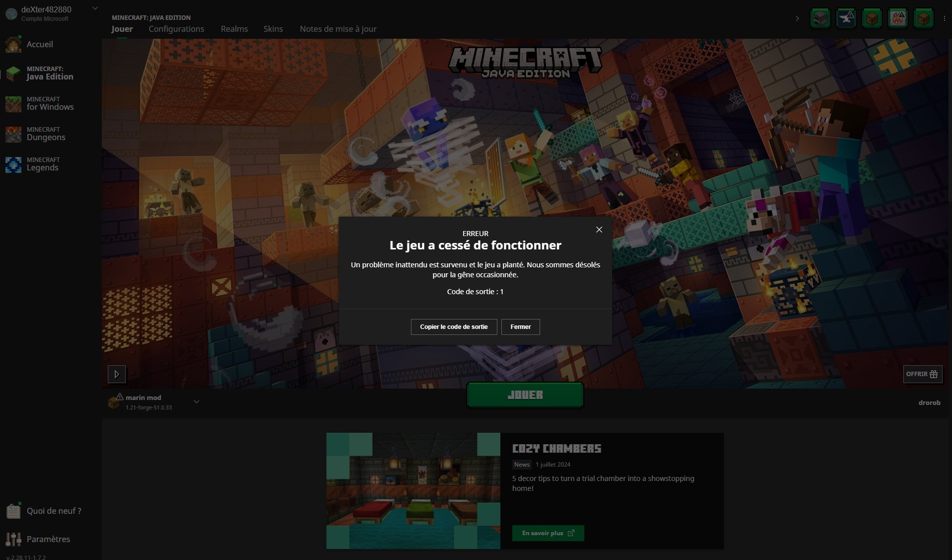Switch to the Jouer tab
952x560 pixels.
[122, 29]
